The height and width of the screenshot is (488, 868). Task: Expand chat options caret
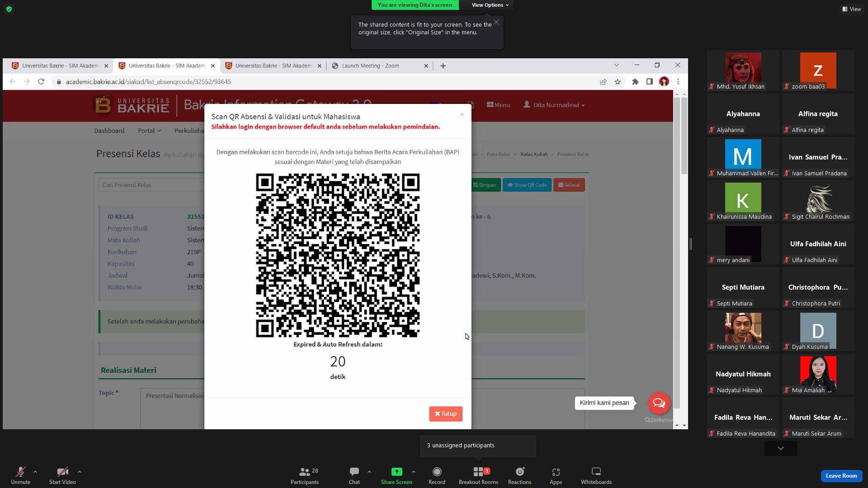pyautogui.click(x=369, y=472)
